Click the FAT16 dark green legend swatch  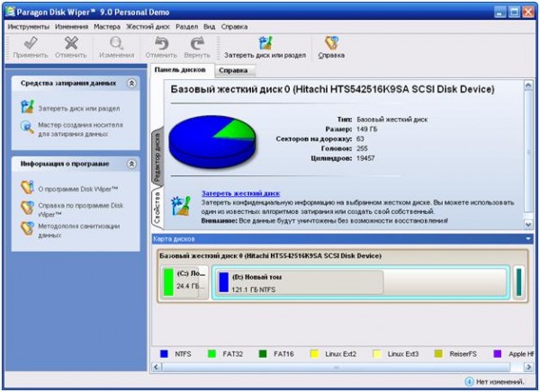tap(263, 354)
